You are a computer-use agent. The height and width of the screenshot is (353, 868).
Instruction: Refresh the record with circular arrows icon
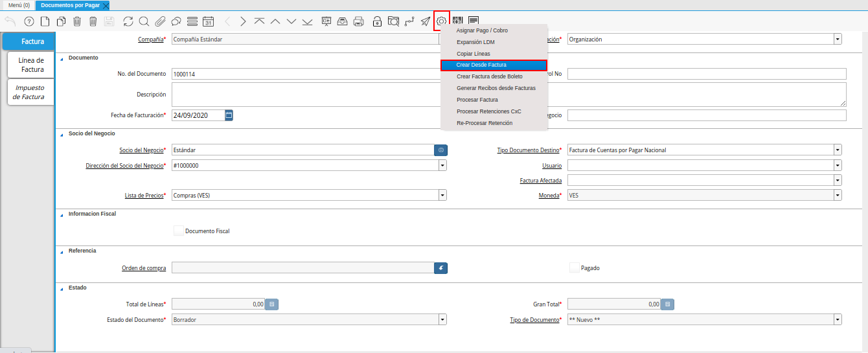(x=128, y=21)
